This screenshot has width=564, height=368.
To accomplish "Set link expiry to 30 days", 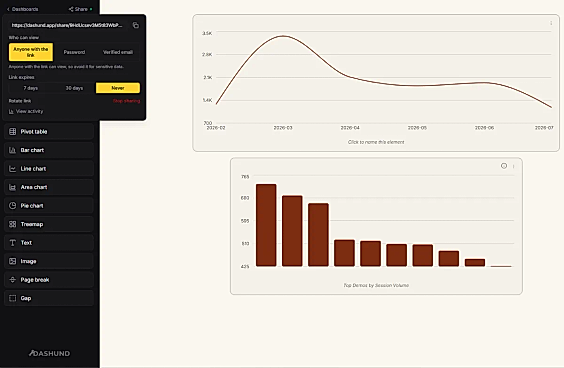I will (74, 88).
